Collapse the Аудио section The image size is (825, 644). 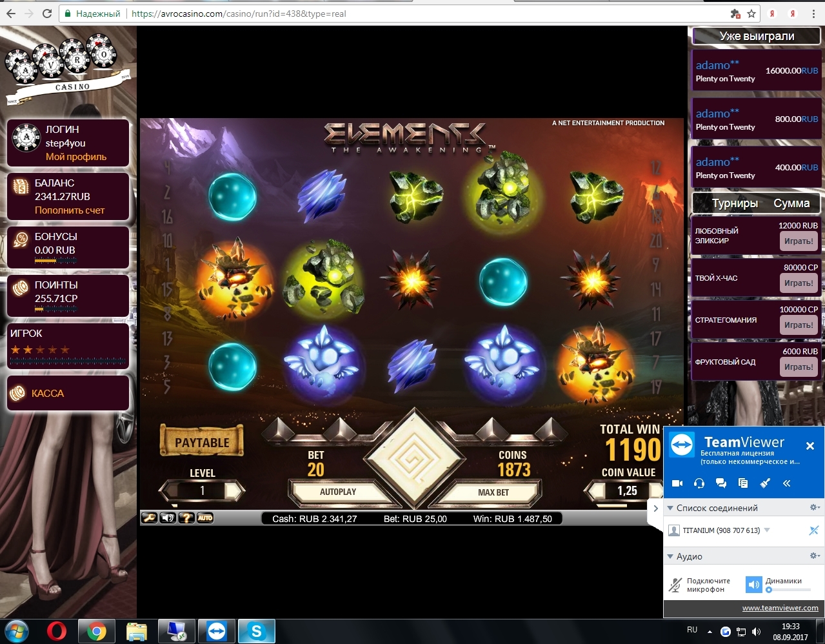[x=670, y=556]
